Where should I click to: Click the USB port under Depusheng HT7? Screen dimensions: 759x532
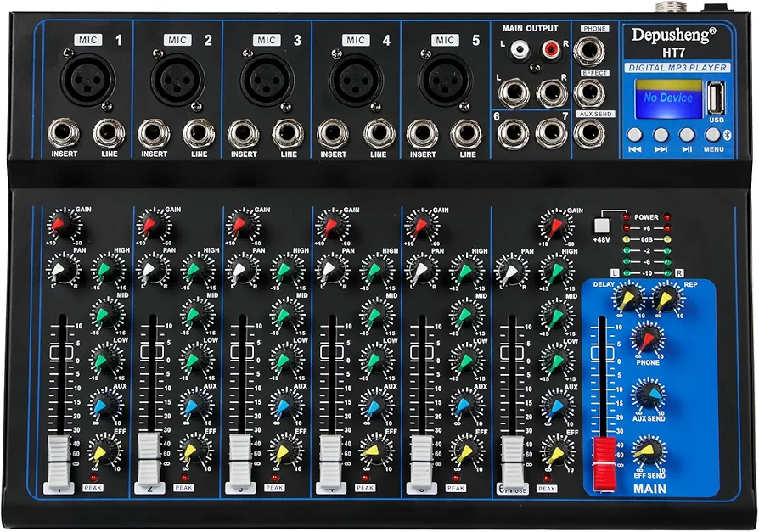tap(715, 94)
